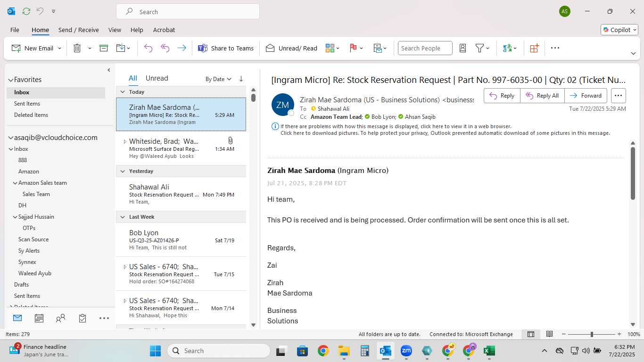Open the People contacts icon
644x362 pixels.
click(x=60, y=318)
